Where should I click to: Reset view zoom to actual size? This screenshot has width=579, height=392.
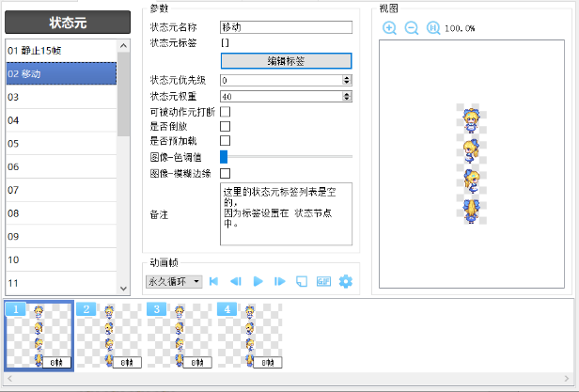432,28
